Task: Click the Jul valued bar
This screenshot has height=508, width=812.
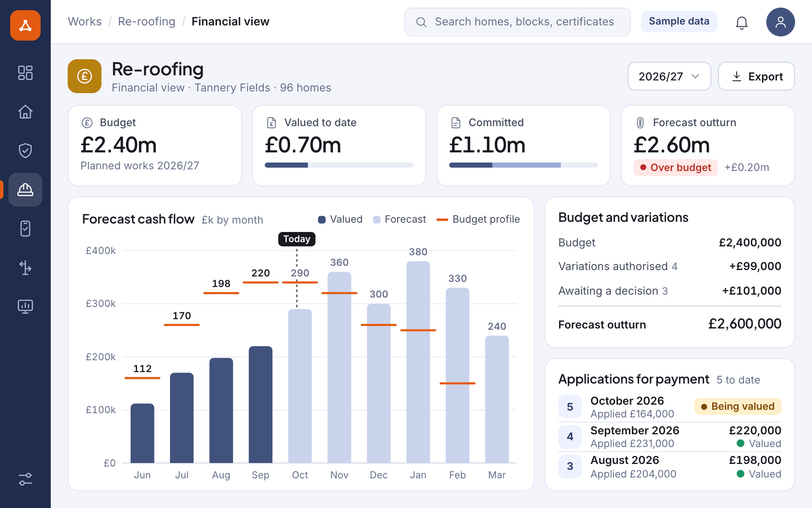Action: pos(182,418)
